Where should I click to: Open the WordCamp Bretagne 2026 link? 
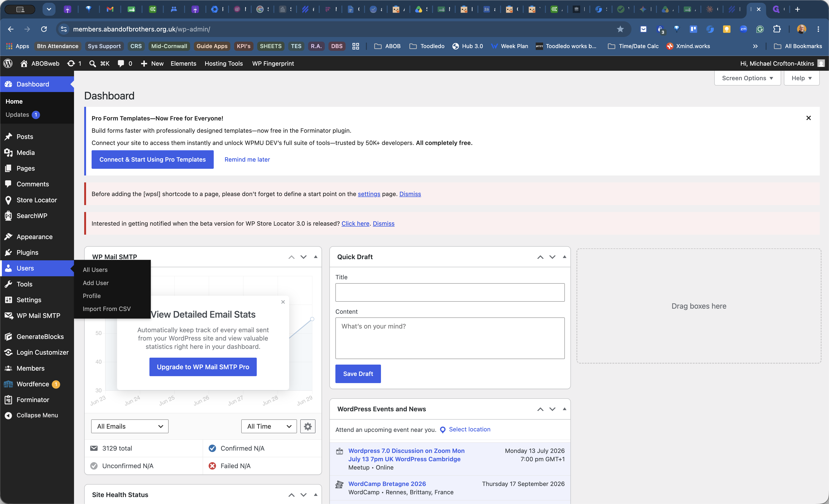387,484
